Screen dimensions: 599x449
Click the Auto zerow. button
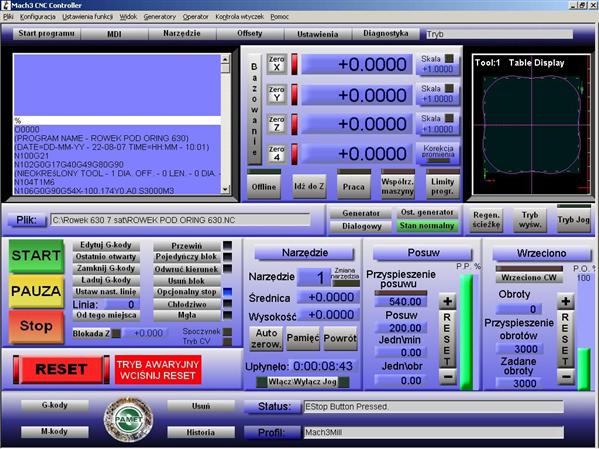[266, 338]
